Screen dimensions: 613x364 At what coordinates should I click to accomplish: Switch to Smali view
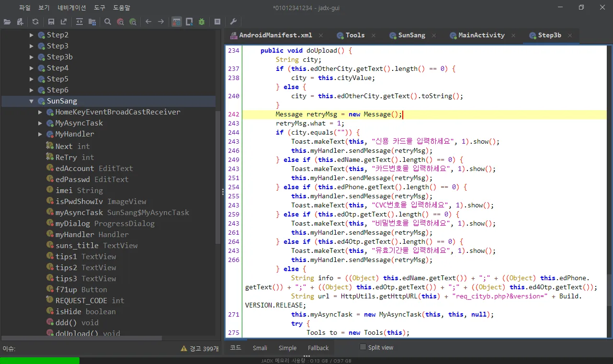pos(260,348)
